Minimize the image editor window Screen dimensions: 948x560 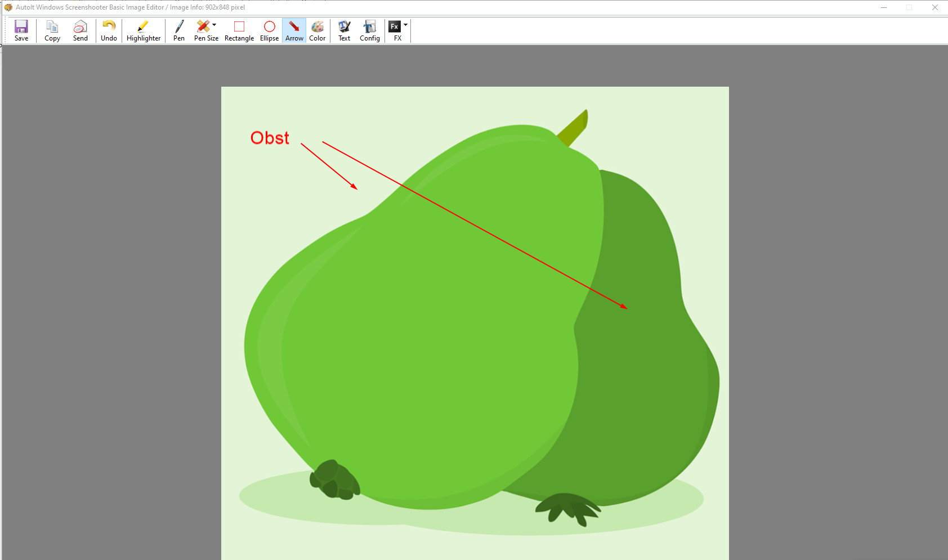(x=884, y=7)
